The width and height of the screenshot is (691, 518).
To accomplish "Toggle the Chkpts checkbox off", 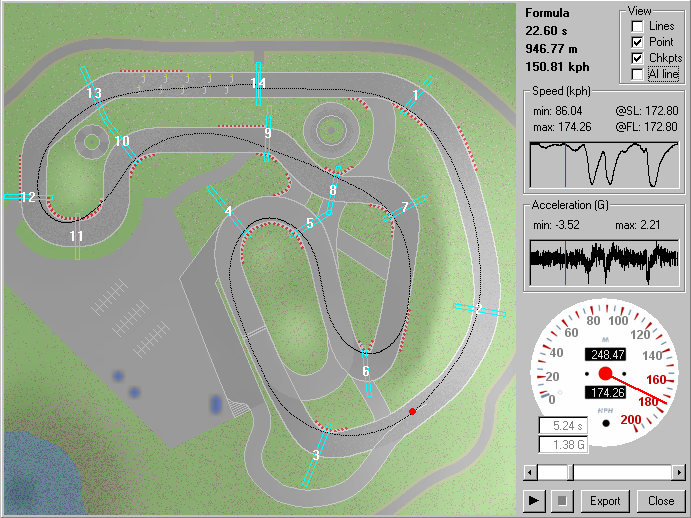I will (x=637, y=58).
